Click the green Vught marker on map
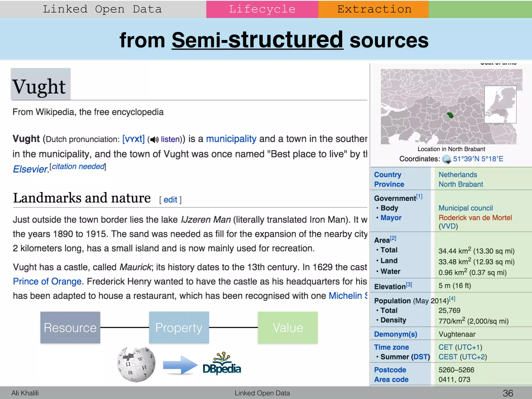 [x=450, y=115]
